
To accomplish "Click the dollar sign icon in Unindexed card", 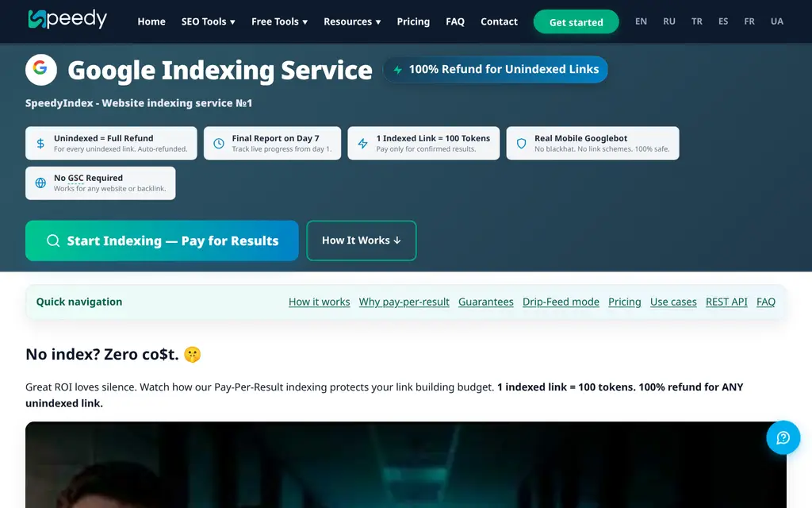I will click(x=40, y=144).
